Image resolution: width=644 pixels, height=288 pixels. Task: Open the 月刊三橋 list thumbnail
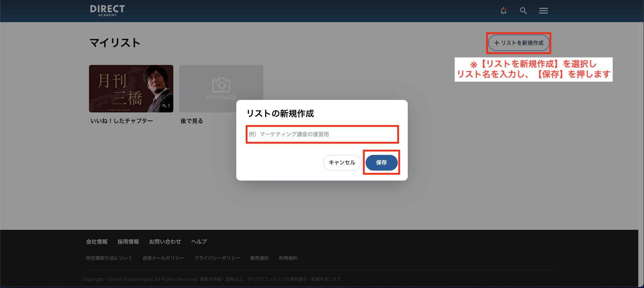point(131,89)
